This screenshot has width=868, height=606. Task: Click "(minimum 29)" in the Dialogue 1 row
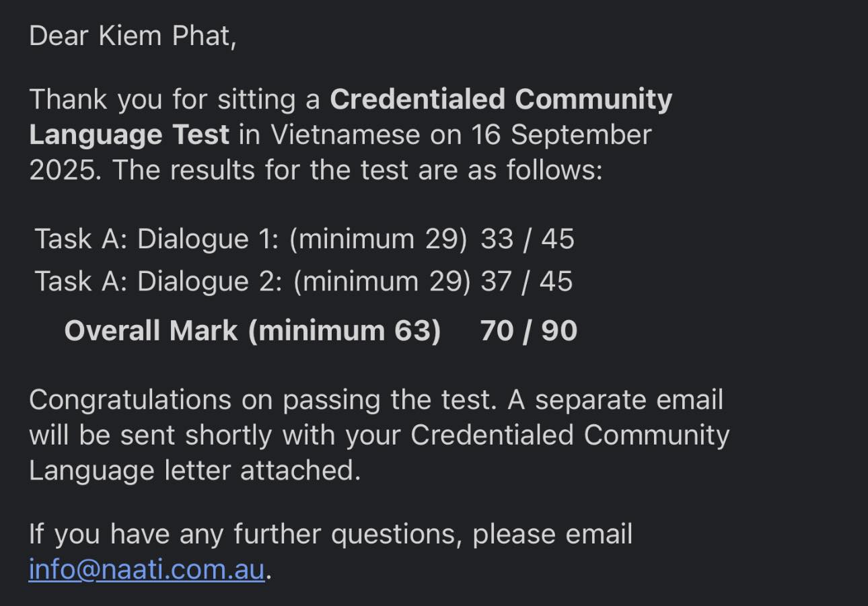(x=377, y=239)
